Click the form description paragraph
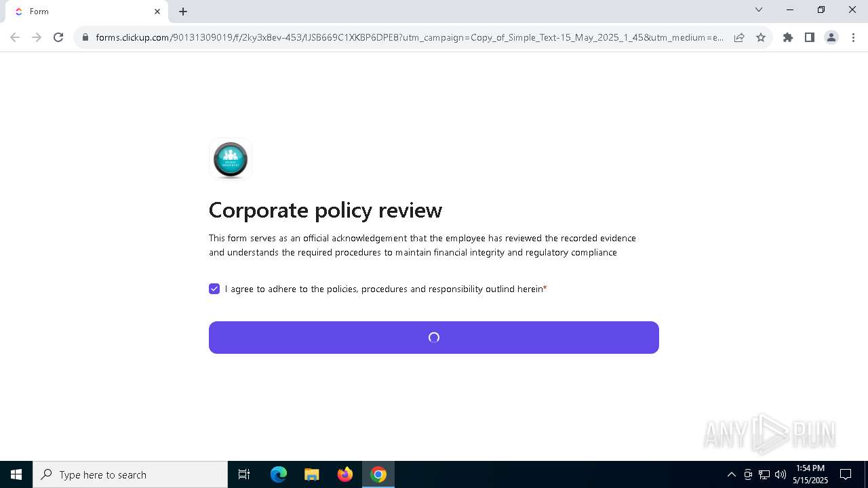 point(422,245)
